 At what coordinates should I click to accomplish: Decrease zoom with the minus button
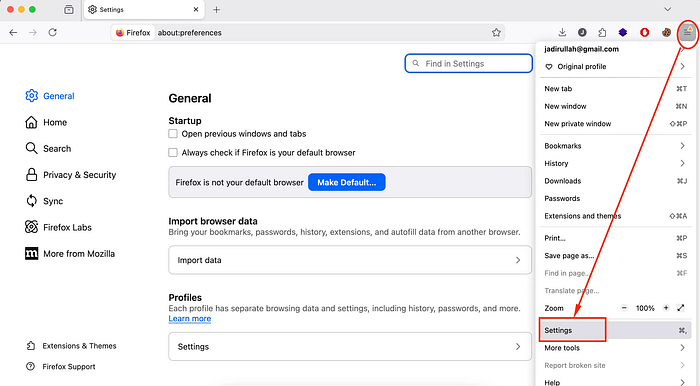click(x=624, y=308)
